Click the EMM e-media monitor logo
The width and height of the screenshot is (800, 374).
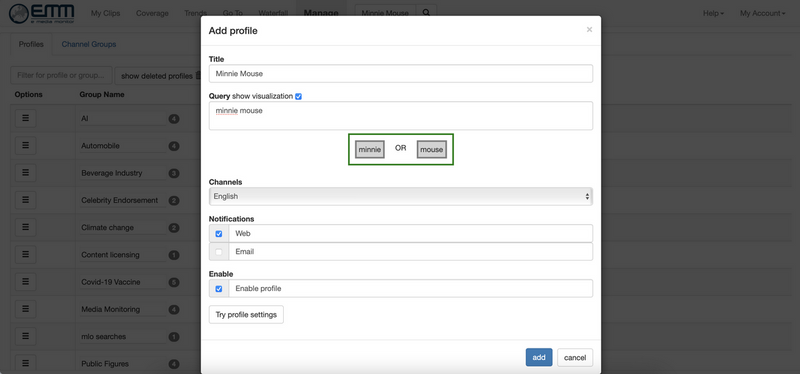pyautogui.click(x=42, y=14)
